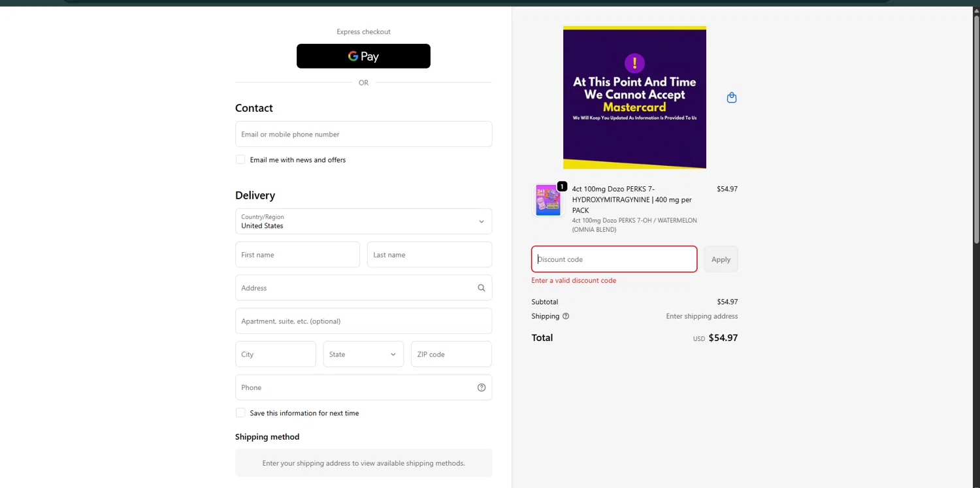Click the Contact section heading
980x488 pixels.
(254, 108)
